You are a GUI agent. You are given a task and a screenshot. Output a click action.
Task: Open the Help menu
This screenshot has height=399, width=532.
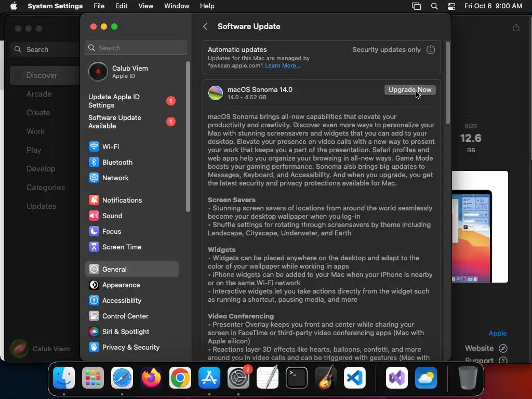pyautogui.click(x=207, y=6)
